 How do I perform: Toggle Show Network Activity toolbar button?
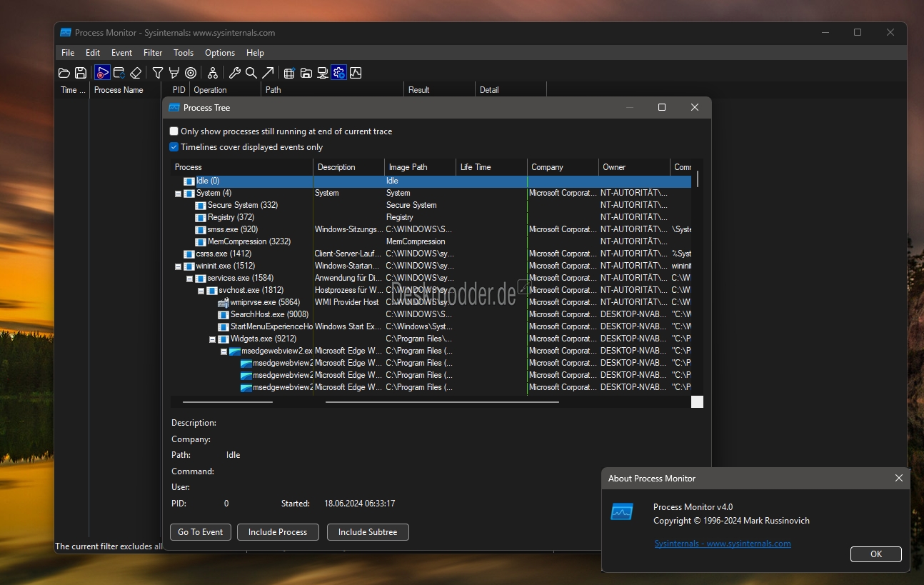click(x=322, y=73)
